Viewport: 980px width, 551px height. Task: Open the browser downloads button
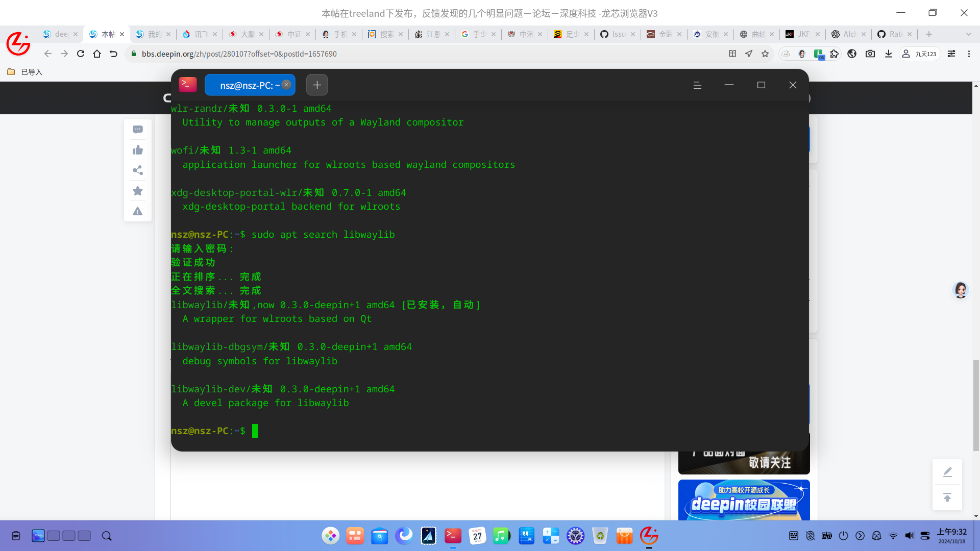tap(889, 54)
